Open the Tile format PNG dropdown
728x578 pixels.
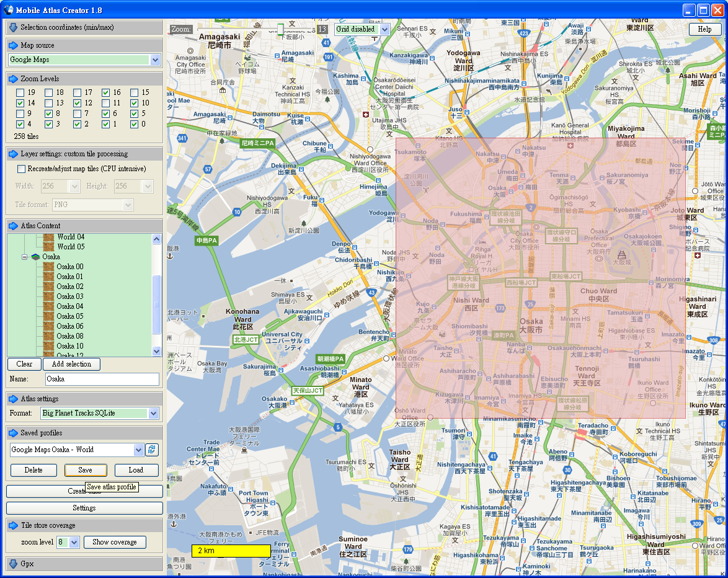point(128,205)
